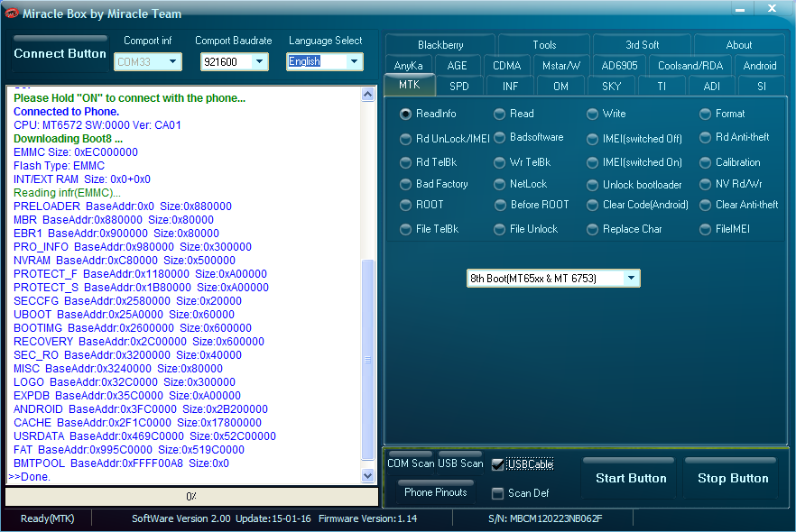
Task: Select the ROOT radio option
Action: pos(405,205)
